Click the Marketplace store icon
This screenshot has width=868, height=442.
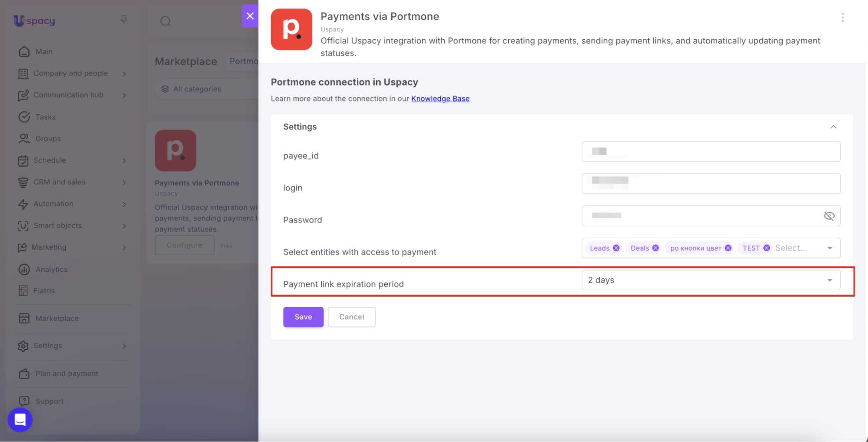pyautogui.click(x=24, y=318)
